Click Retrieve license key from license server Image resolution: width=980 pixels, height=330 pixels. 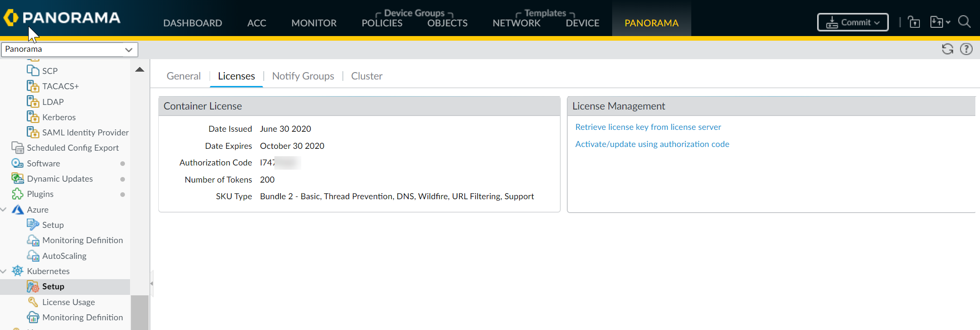click(648, 127)
